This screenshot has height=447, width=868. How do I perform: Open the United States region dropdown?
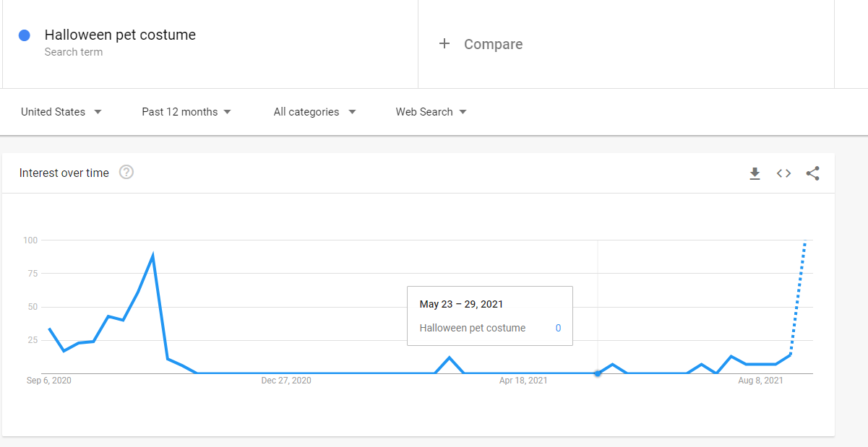61,112
